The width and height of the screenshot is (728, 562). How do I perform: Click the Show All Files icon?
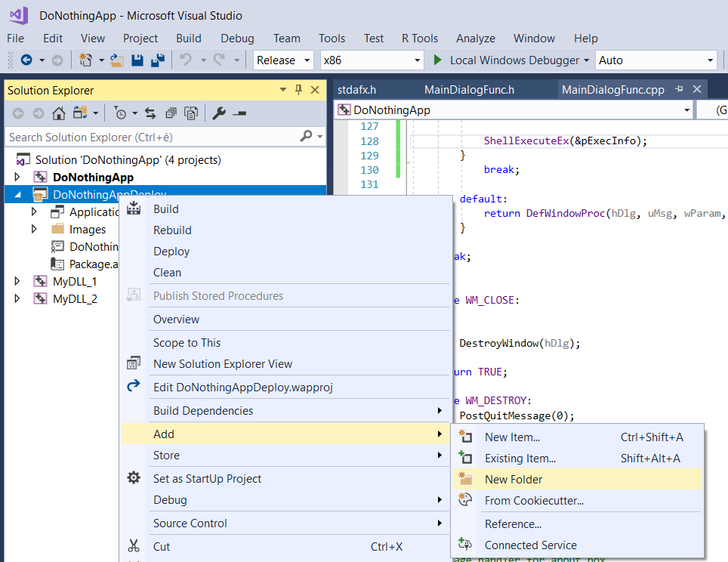pos(191,113)
